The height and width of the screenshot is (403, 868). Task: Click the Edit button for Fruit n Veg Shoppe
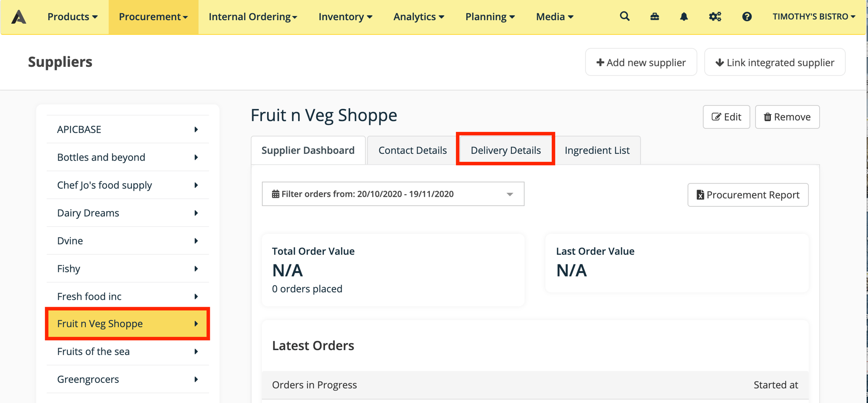(x=726, y=117)
